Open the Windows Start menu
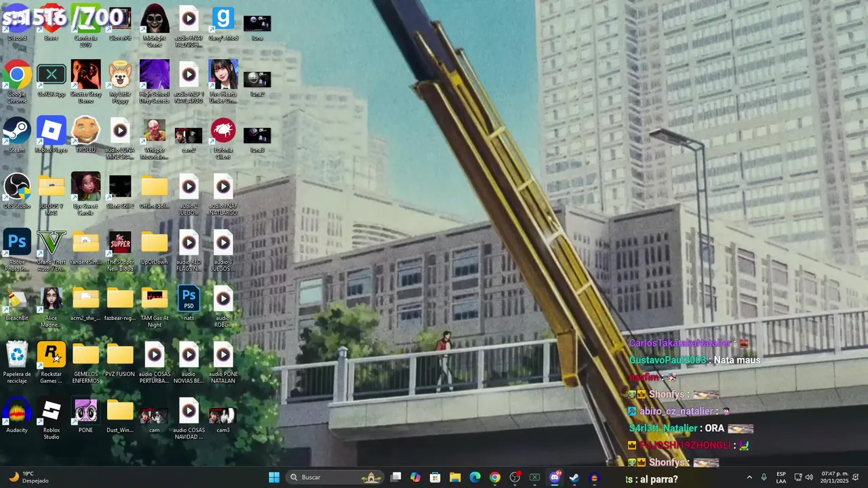The image size is (868, 488). (274, 477)
